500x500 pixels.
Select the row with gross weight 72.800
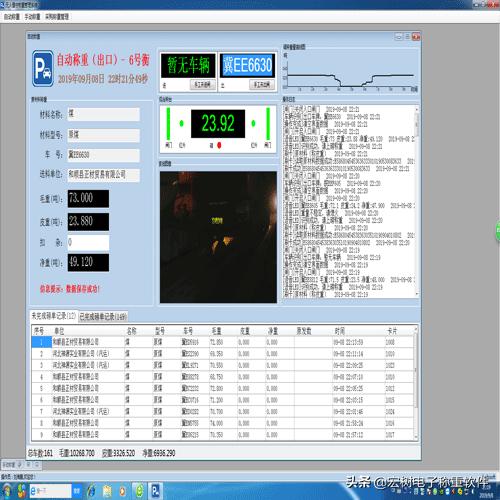tap(223, 388)
